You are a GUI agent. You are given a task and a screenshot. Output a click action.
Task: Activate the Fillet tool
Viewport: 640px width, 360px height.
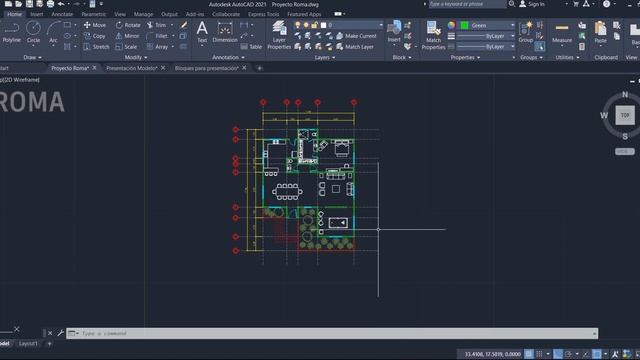[157, 36]
